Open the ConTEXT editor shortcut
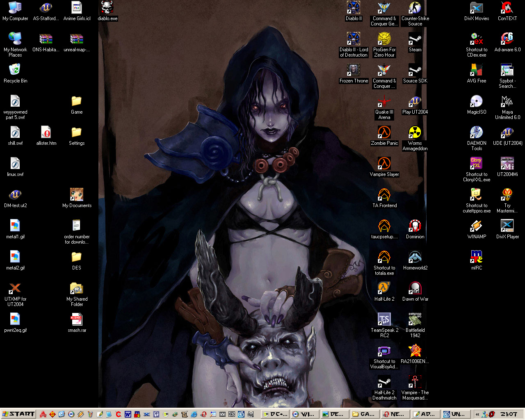Screen dimensions: 525x420 click(507, 11)
